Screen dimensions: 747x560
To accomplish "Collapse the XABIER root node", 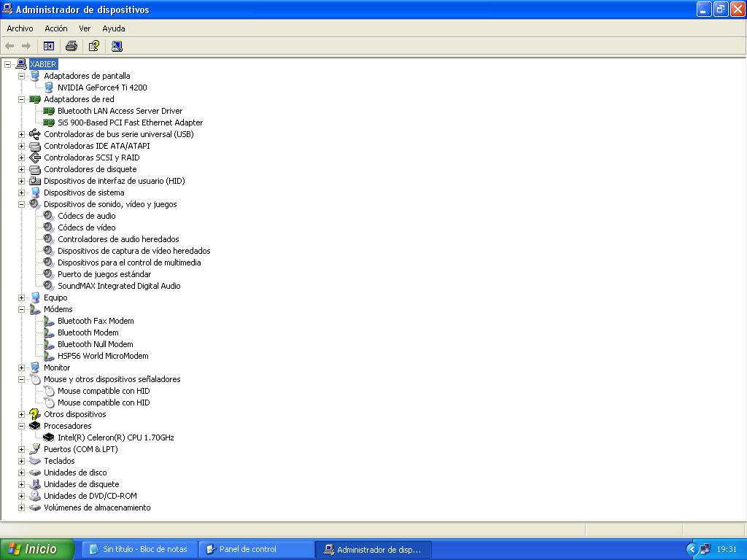I will 7,64.
